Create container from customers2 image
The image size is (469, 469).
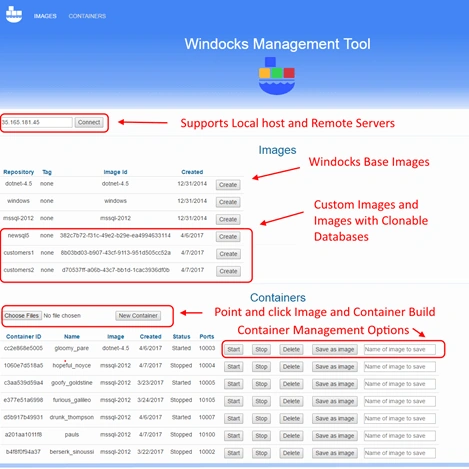[228, 271]
